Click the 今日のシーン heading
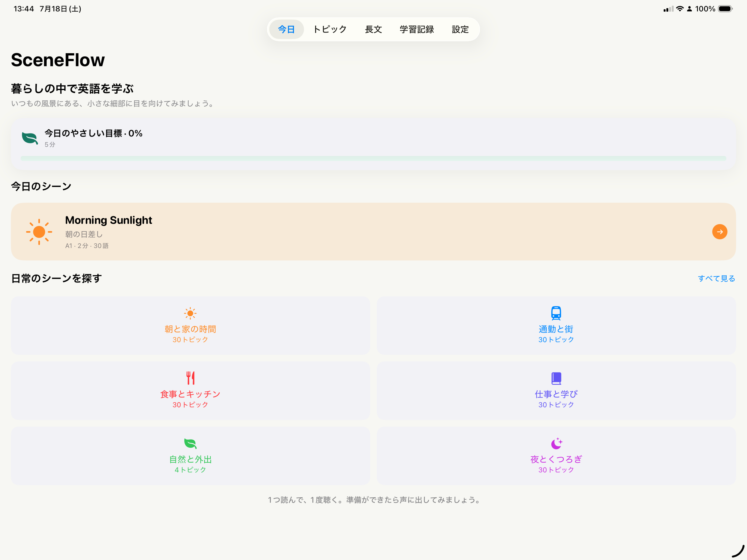 (41, 186)
